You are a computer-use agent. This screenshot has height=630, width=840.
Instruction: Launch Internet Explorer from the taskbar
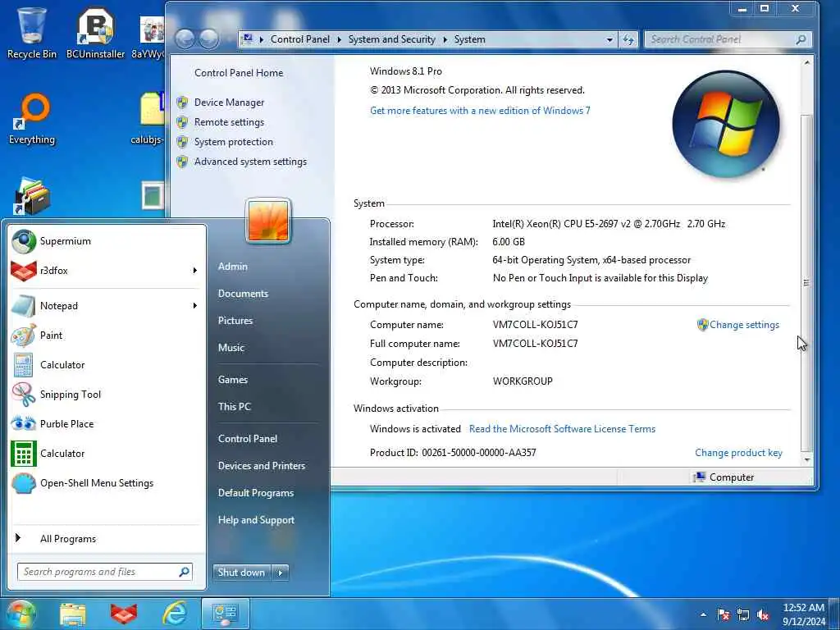[x=175, y=614]
